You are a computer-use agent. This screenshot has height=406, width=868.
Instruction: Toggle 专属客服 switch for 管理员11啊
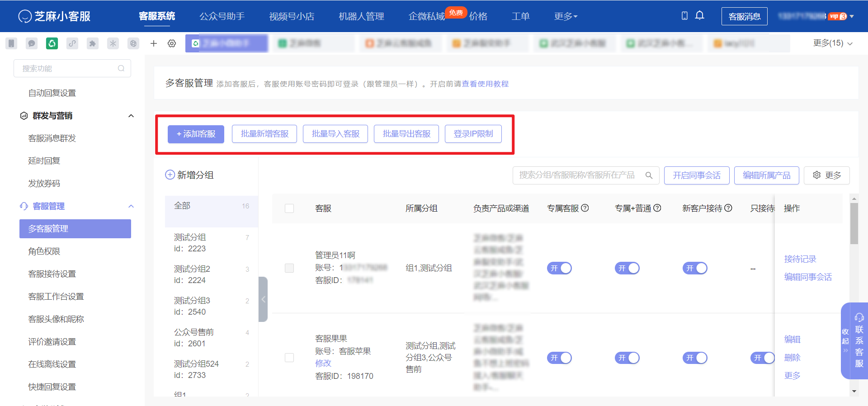559,268
